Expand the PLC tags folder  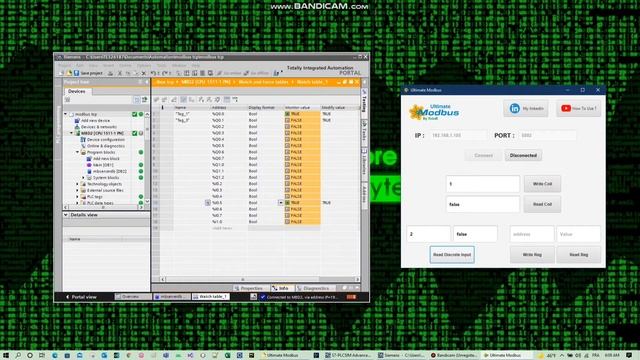coord(77,197)
